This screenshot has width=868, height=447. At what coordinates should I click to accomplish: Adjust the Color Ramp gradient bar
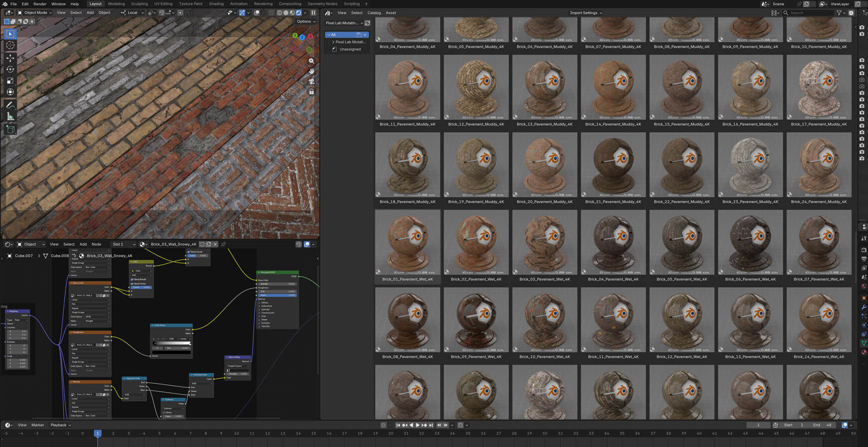(x=172, y=343)
